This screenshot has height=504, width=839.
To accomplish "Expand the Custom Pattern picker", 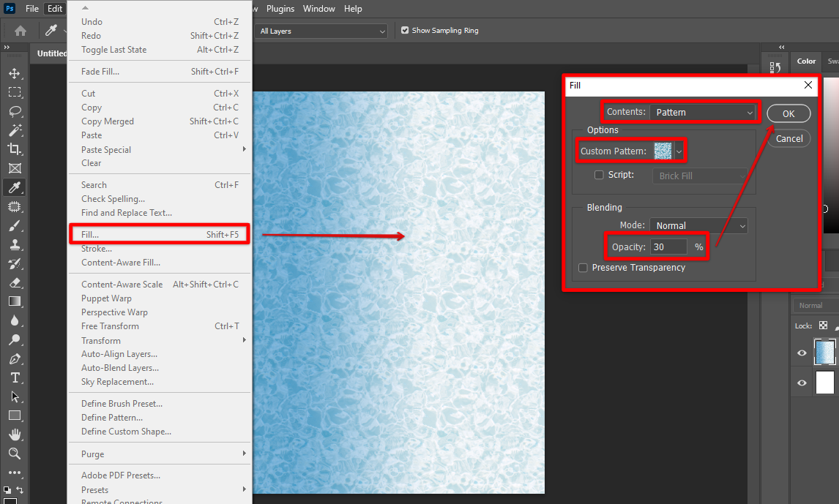I will [679, 151].
